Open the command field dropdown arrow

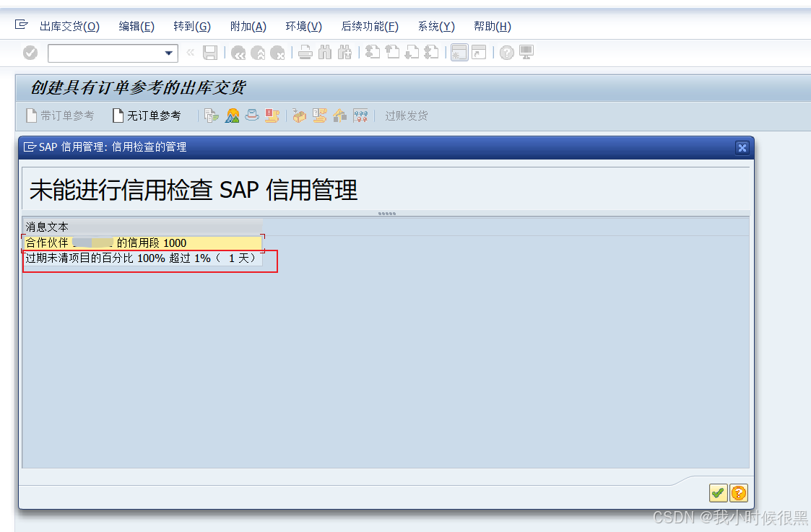click(168, 53)
